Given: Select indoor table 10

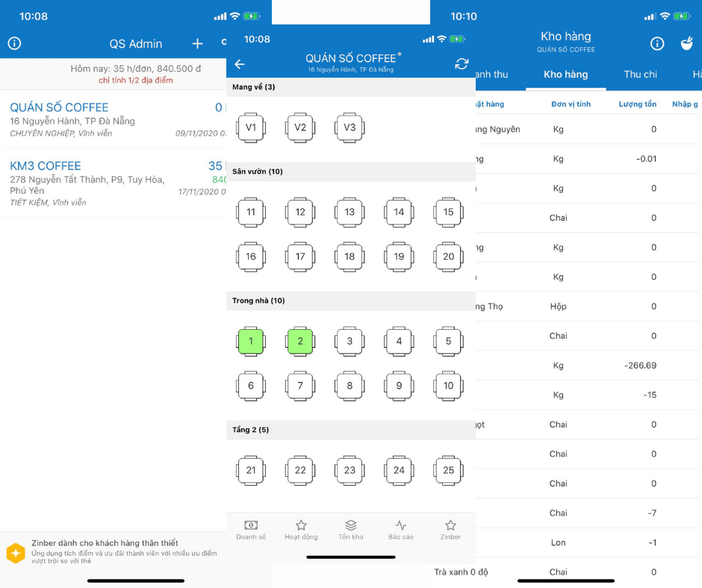Looking at the screenshot, I should 448,386.
